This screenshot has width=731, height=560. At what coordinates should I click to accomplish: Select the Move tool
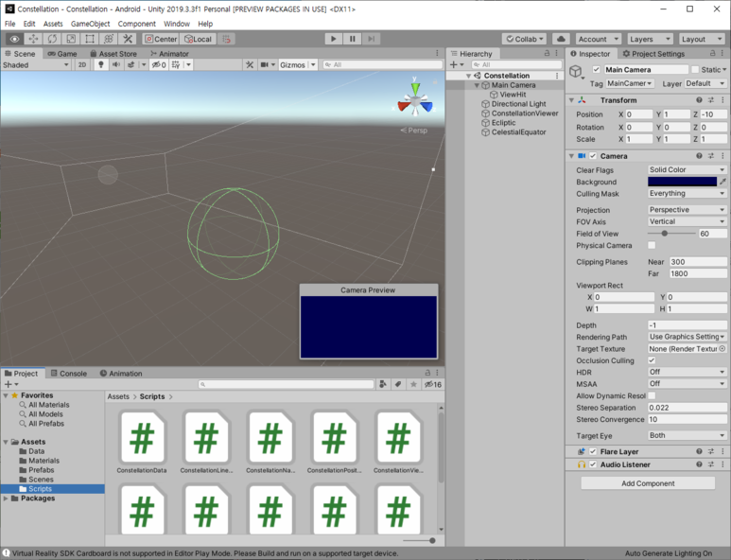33,39
